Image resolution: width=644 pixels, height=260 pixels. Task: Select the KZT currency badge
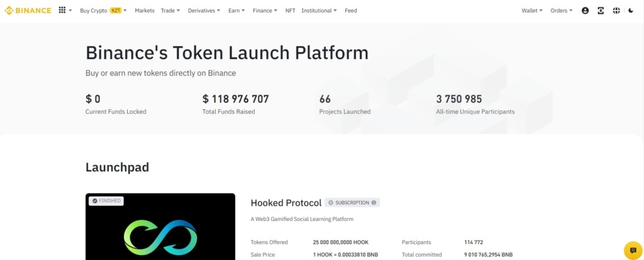(116, 11)
